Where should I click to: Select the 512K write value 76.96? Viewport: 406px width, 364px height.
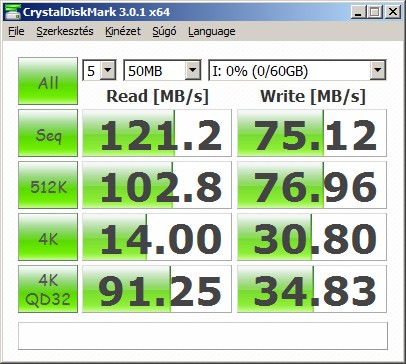click(312, 185)
